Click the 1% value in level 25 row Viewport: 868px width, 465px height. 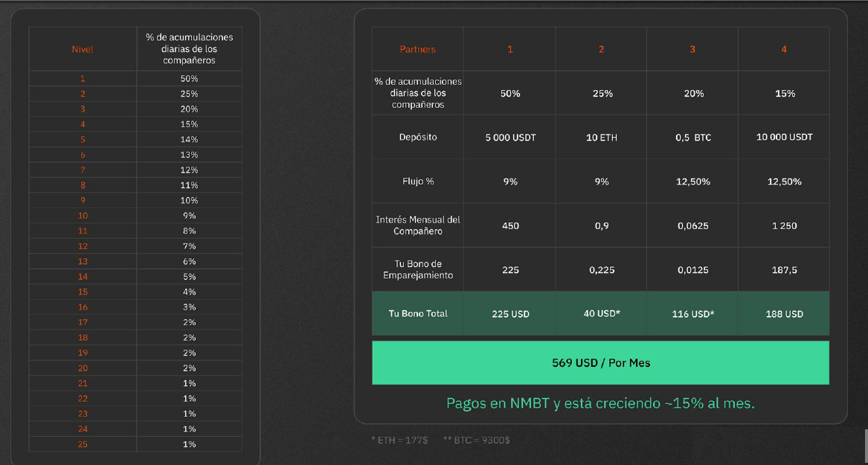click(190, 444)
